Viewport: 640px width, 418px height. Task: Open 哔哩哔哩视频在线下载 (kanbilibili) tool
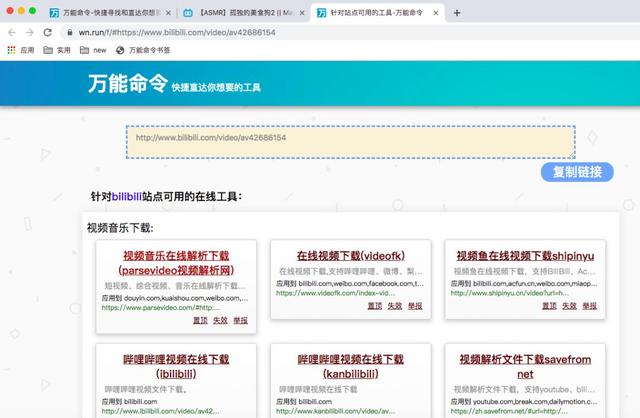click(351, 367)
